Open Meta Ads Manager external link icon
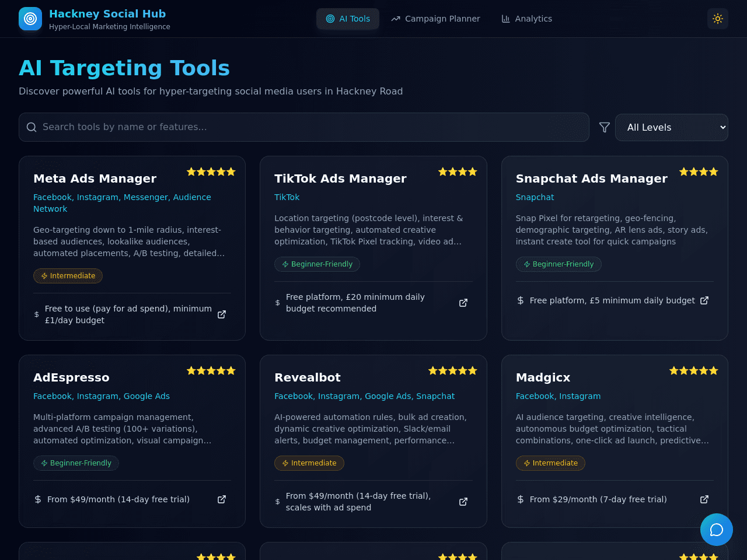Image resolution: width=747 pixels, height=560 pixels. pyautogui.click(x=222, y=314)
